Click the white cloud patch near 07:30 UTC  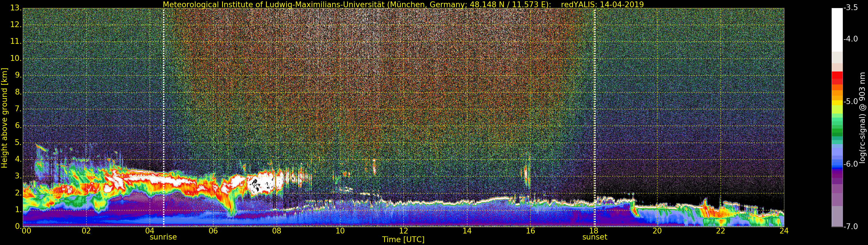coord(260,184)
